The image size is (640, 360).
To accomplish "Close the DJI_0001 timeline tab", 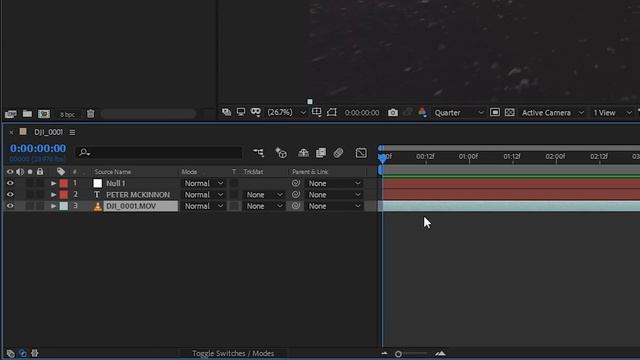I will (x=11, y=132).
